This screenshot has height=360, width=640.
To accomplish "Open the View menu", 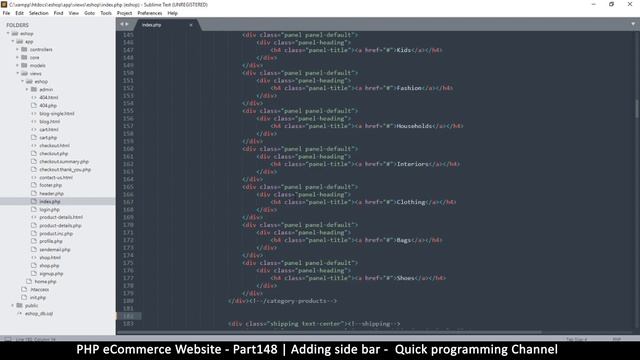I will 73,13.
